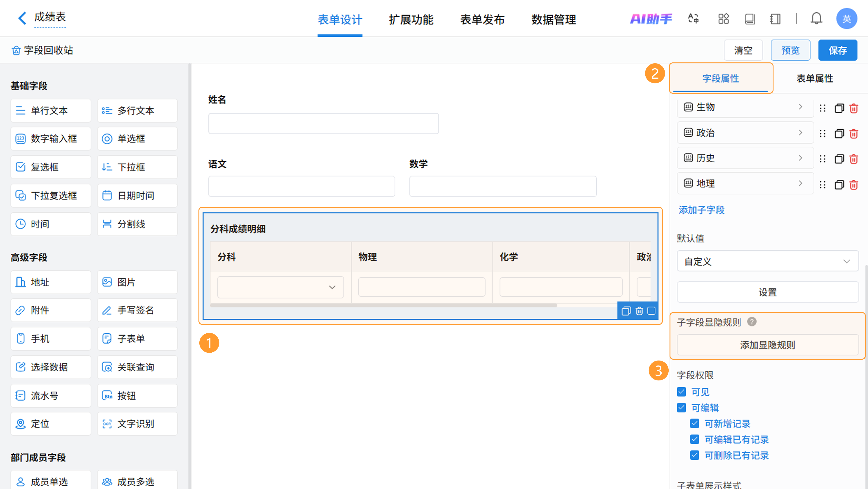Image resolution: width=868 pixels, height=489 pixels.
Task: Click 添加子字段 link
Action: pos(701,210)
